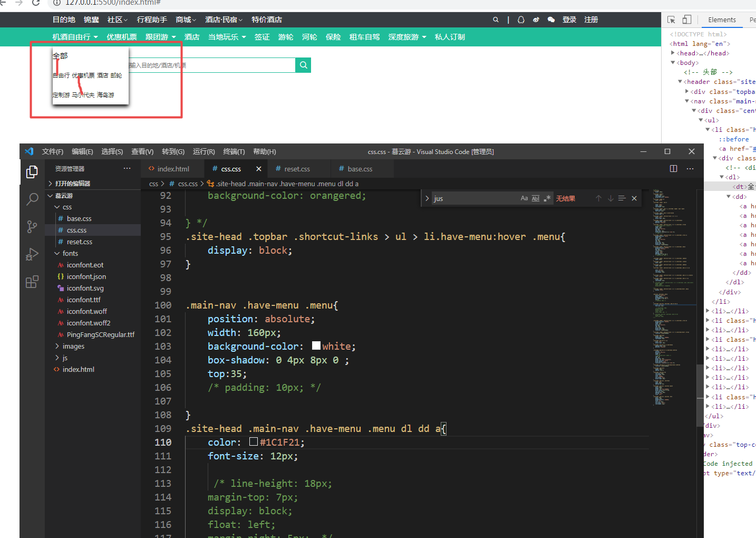The height and width of the screenshot is (538, 756).
Task: Click 私人订制 nav link
Action: (450, 37)
